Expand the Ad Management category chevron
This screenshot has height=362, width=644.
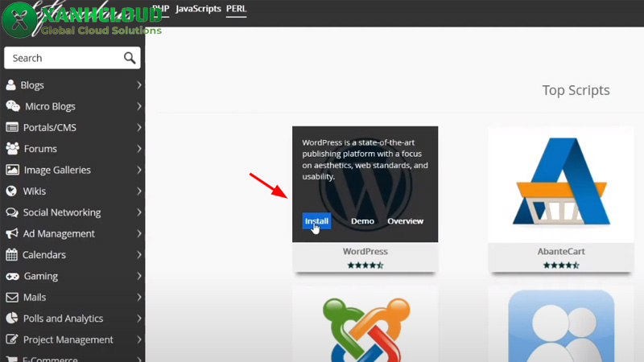pos(139,233)
